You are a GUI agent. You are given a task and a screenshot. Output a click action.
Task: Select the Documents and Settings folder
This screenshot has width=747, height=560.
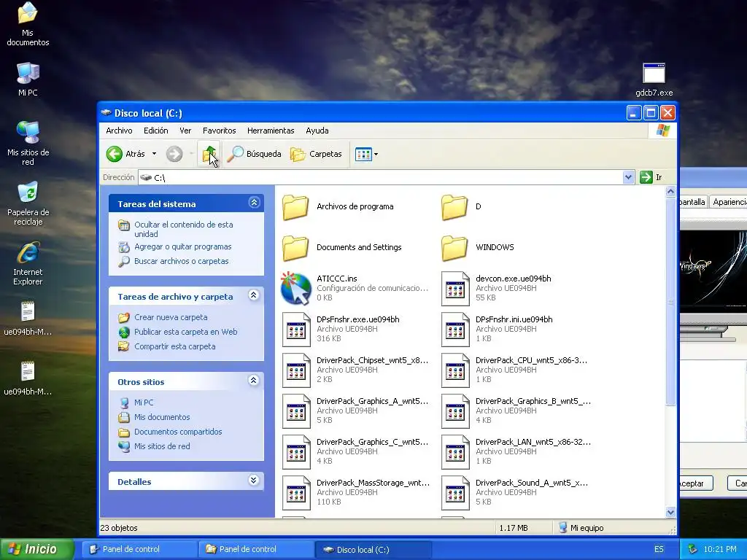coord(341,247)
